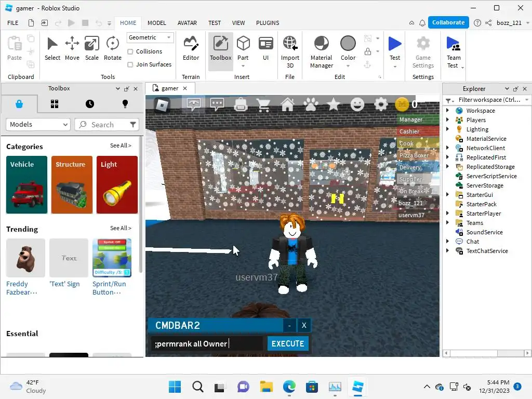
Task: Expand ReplicatedStorage node
Action: point(447,166)
